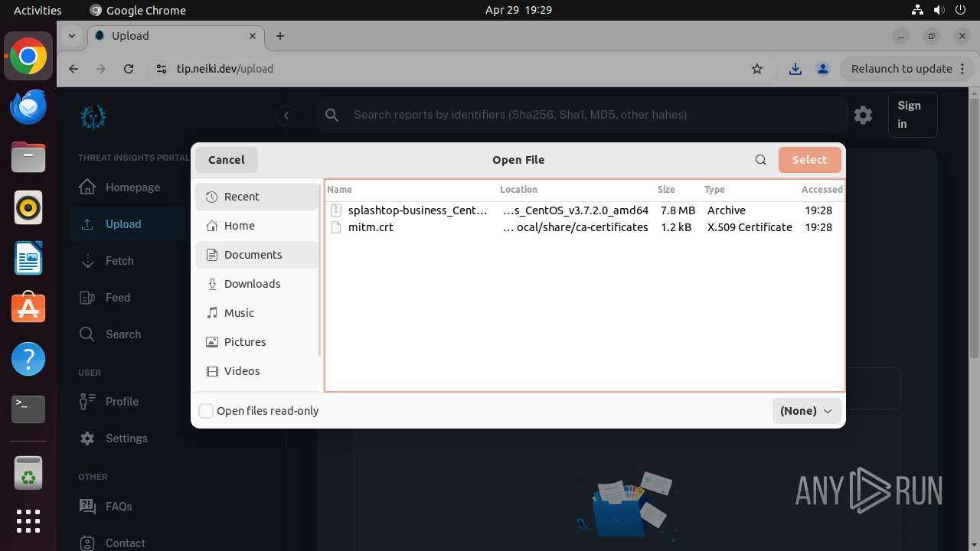
Task: Open Chrome profile avatar icon
Action: pyautogui.click(x=823, y=69)
